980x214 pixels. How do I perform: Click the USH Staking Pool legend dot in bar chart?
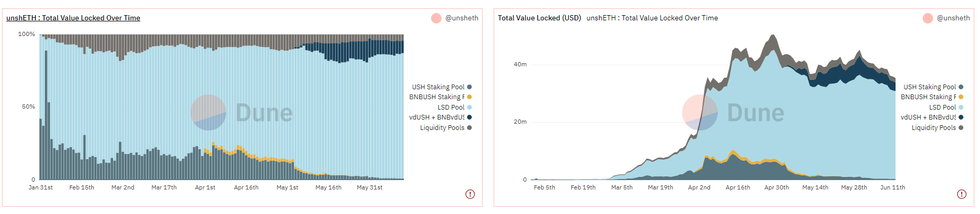[470, 87]
